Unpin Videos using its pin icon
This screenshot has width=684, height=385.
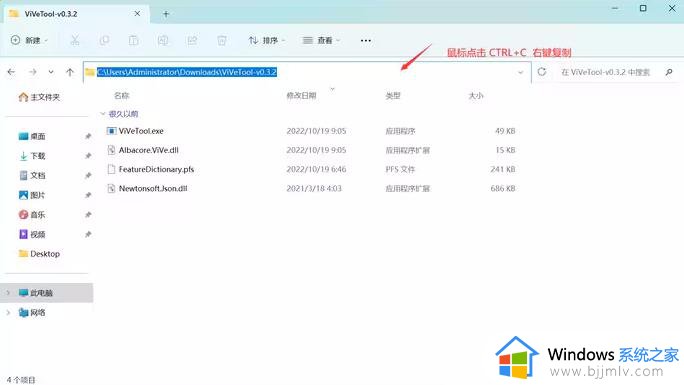88,234
